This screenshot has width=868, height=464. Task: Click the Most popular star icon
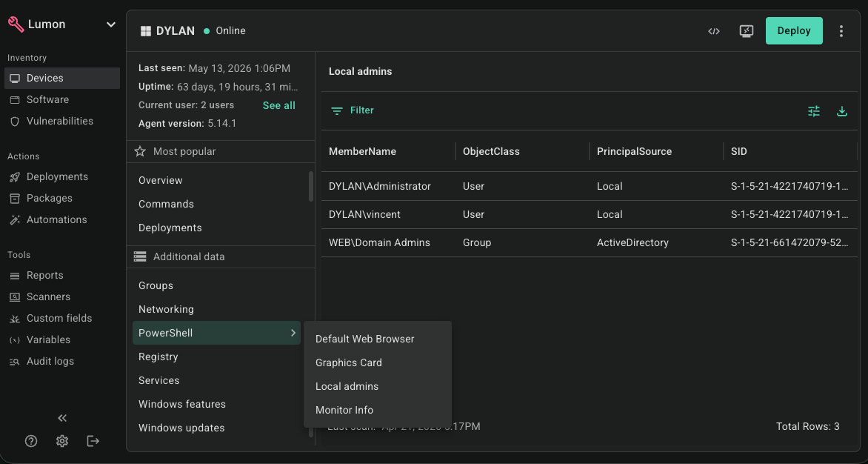tap(140, 151)
